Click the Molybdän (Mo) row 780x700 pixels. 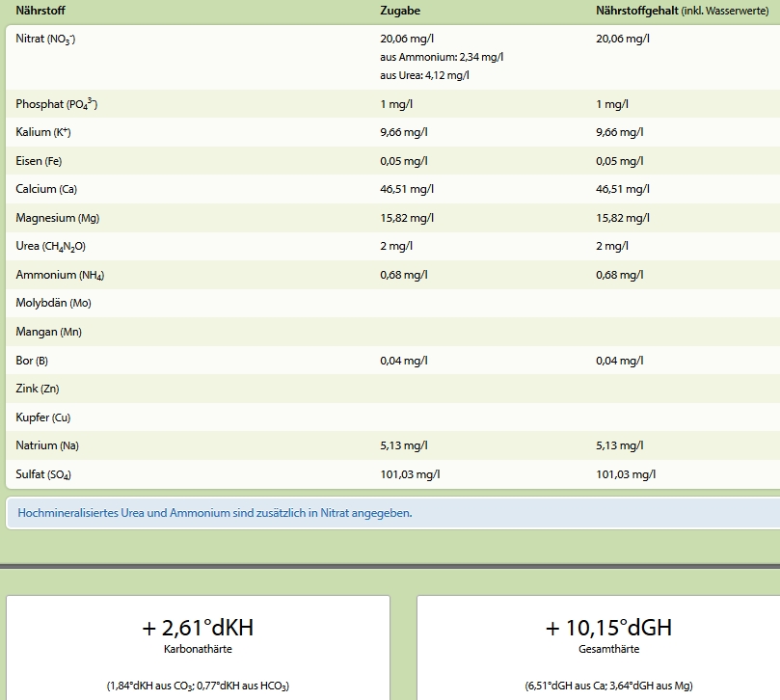[393, 303]
